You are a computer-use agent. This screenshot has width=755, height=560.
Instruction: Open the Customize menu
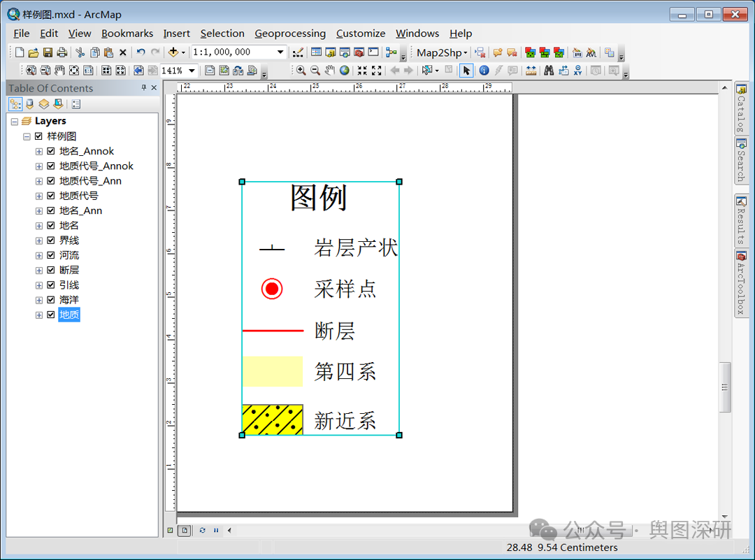361,34
